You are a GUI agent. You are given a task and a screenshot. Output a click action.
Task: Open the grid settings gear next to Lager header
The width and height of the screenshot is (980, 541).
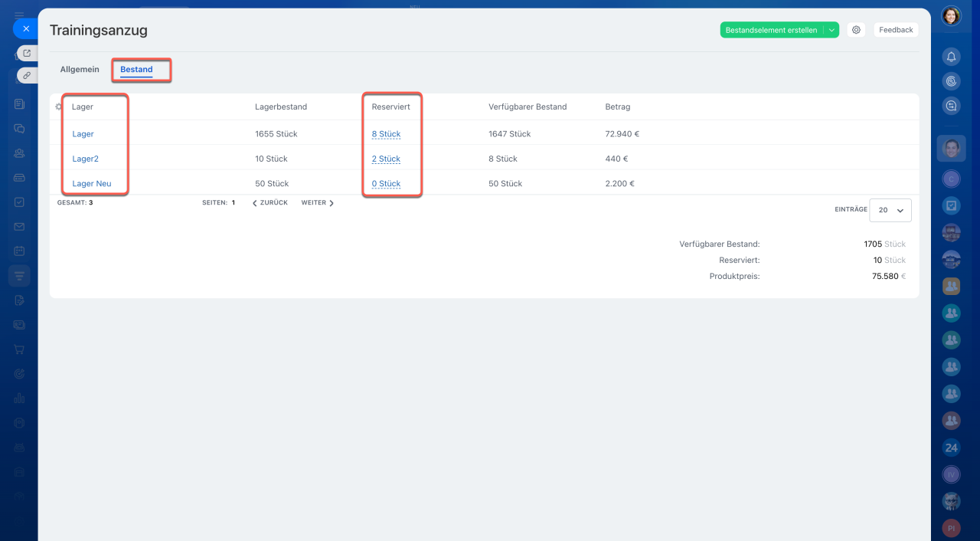click(58, 107)
